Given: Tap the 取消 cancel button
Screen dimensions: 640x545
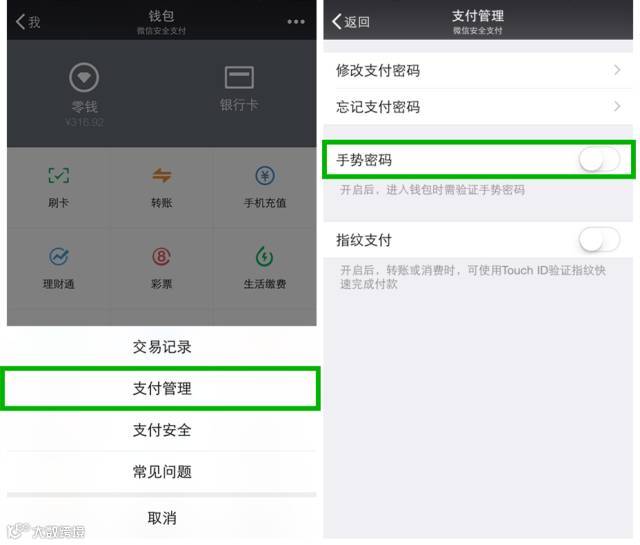Looking at the screenshot, I should 162,518.
